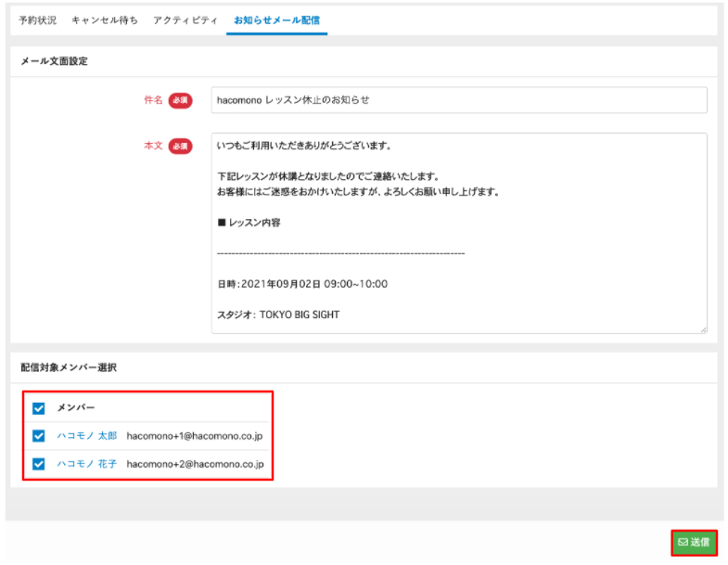Deselect the ハコモノ 花子 checkbox

[x=39, y=464]
